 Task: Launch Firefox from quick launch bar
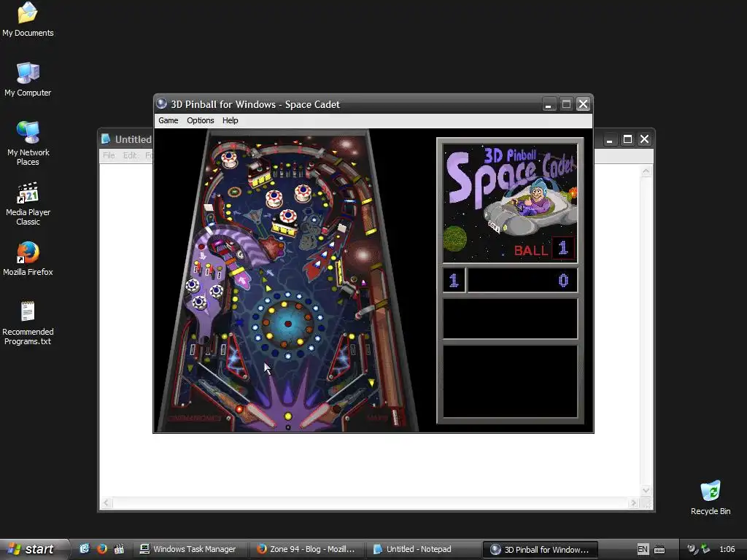click(x=101, y=549)
